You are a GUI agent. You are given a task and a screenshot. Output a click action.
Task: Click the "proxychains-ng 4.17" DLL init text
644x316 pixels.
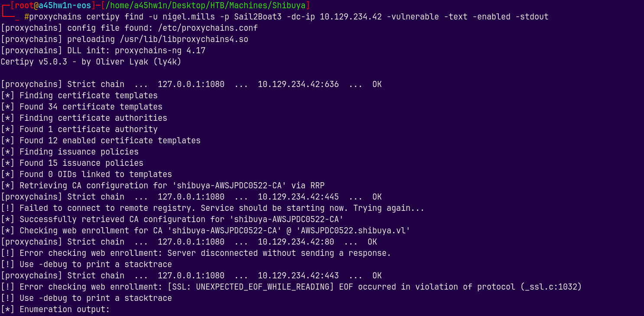tap(160, 51)
